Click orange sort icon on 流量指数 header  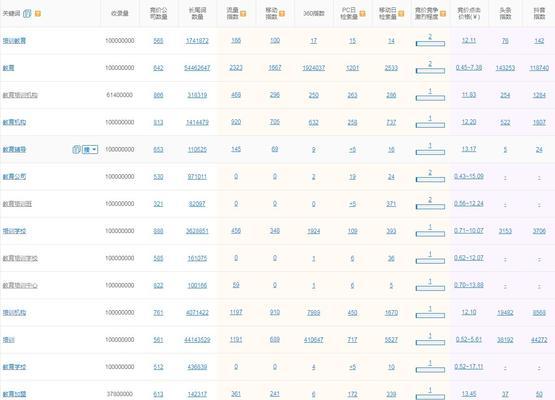(243, 14)
